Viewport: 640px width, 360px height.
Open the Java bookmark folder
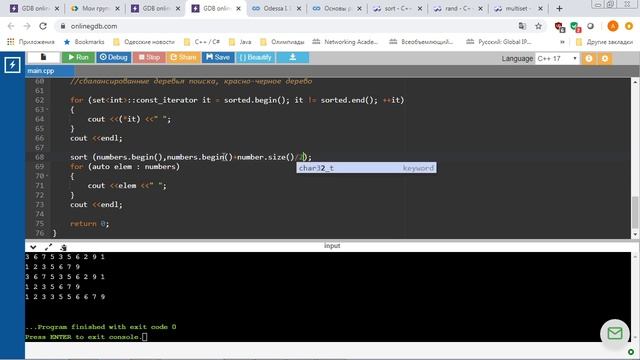tap(240, 42)
